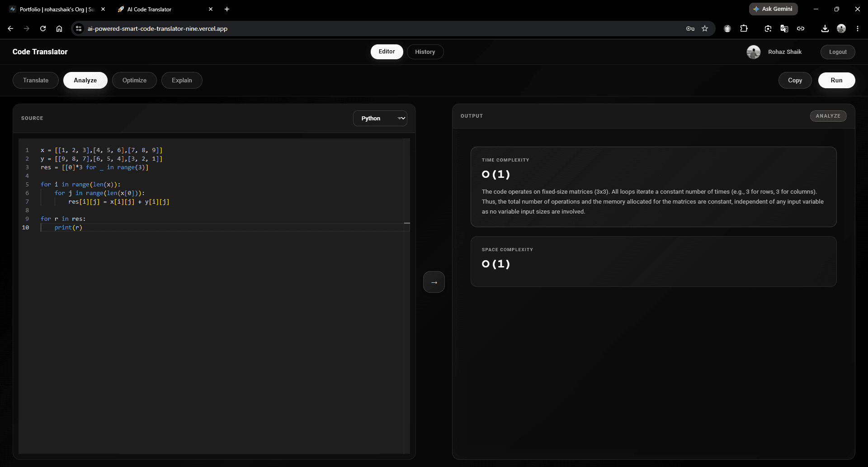Select the Translate mode
Viewport: 868px width, 467px height.
[x=36, y=80]
